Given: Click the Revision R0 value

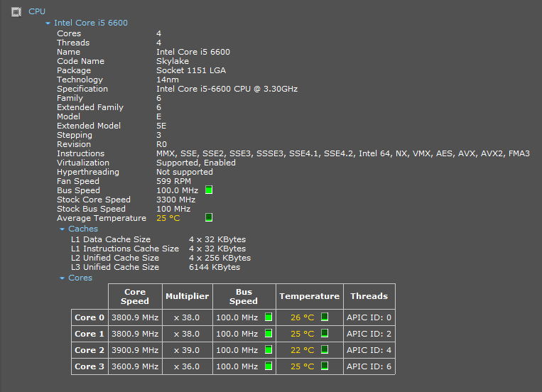Looking at the screenshot, I should click(161, 144).
